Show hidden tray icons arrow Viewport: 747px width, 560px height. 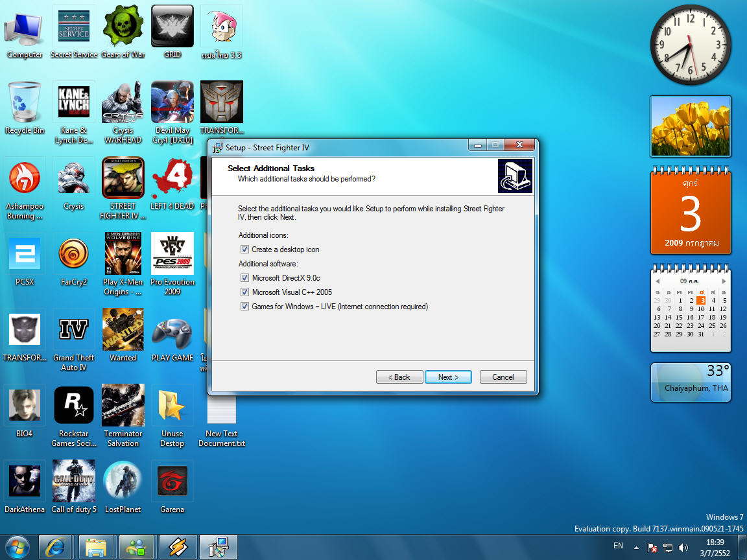637,548
